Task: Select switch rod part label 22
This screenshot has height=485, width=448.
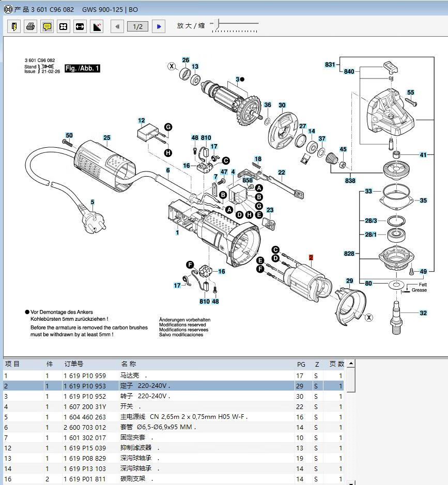Action: pos(282,173)
